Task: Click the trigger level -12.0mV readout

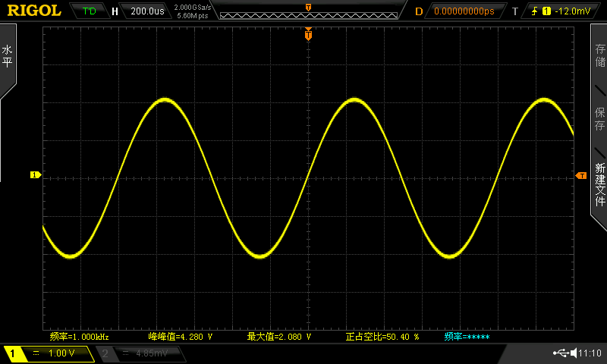Action: tap(573, 11)
